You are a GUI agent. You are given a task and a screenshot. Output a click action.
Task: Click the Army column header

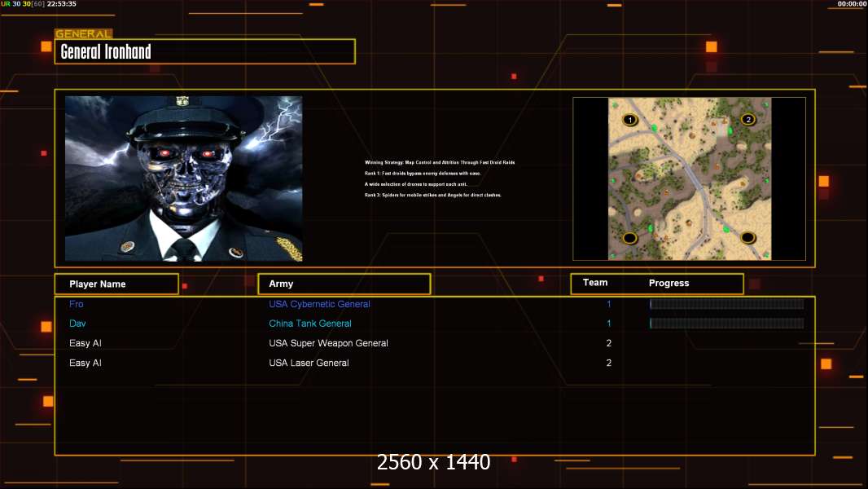tap(344, 284)
